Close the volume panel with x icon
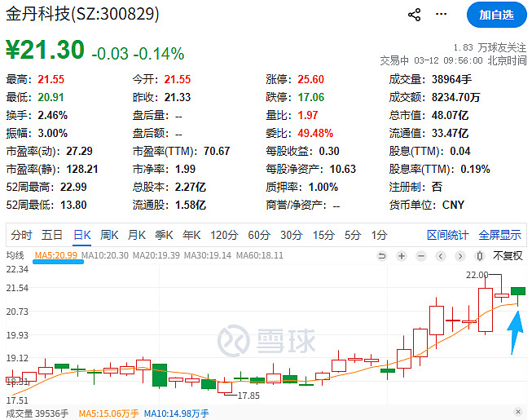The image size is (532, 420). [518, 412]
